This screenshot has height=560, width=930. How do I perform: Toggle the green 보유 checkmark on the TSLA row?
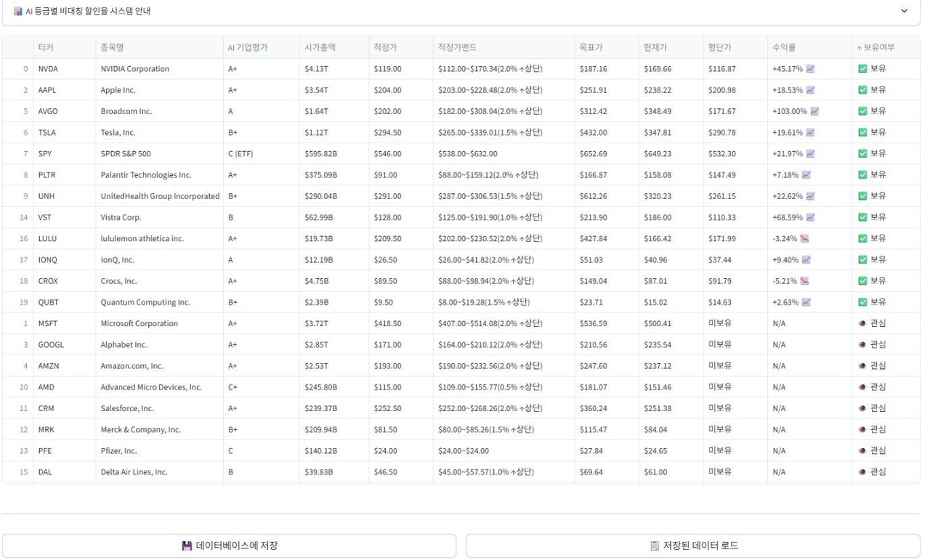862,131
